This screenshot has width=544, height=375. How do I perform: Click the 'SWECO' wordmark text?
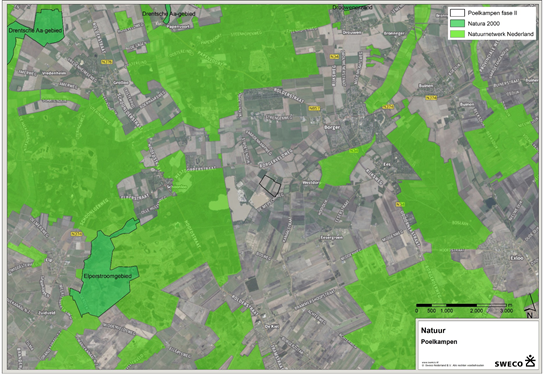coord(509,364)
